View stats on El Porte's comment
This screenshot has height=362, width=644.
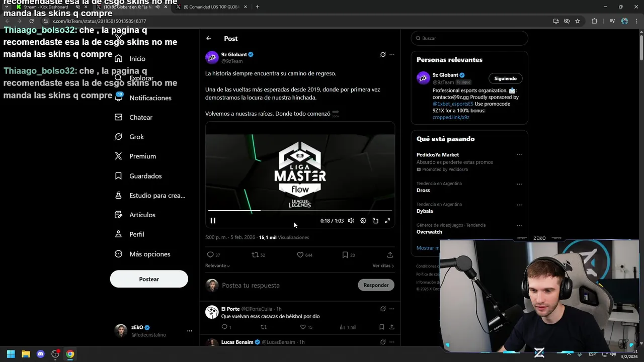(348, 327)
